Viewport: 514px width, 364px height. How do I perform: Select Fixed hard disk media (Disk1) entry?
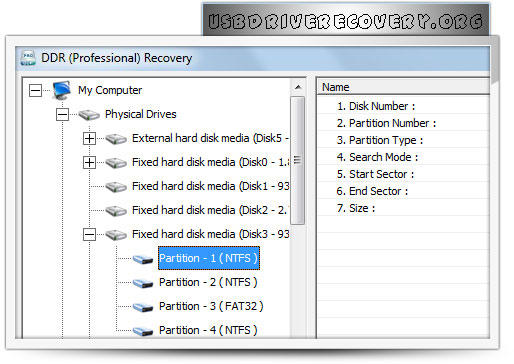tap(210, 186)
